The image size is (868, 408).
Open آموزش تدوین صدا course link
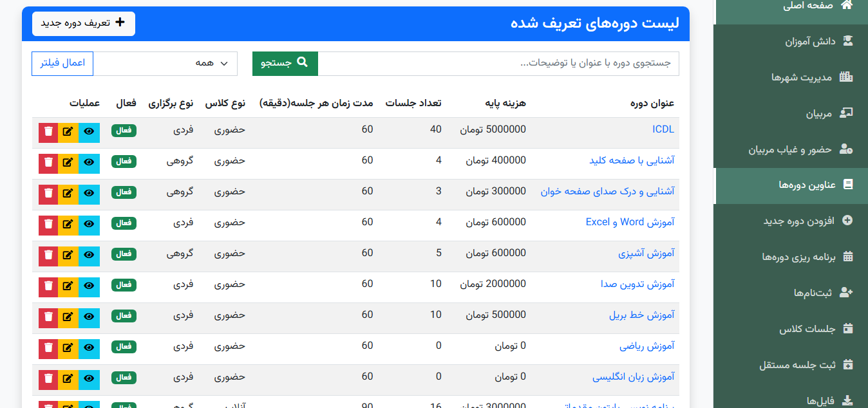tap(637, 284)
